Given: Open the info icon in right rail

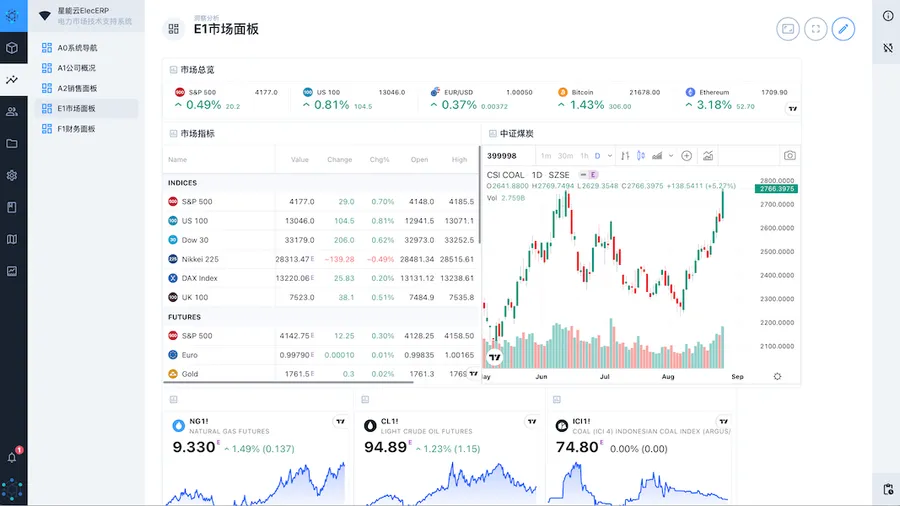Looking at the screenshot, I should click(x=888, y=15).
